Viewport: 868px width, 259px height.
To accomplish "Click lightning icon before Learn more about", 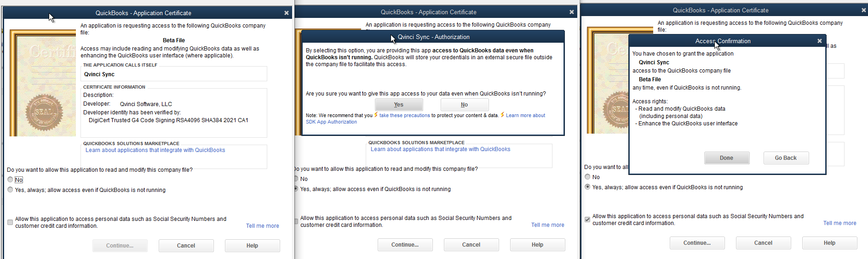I will (502, 115).
